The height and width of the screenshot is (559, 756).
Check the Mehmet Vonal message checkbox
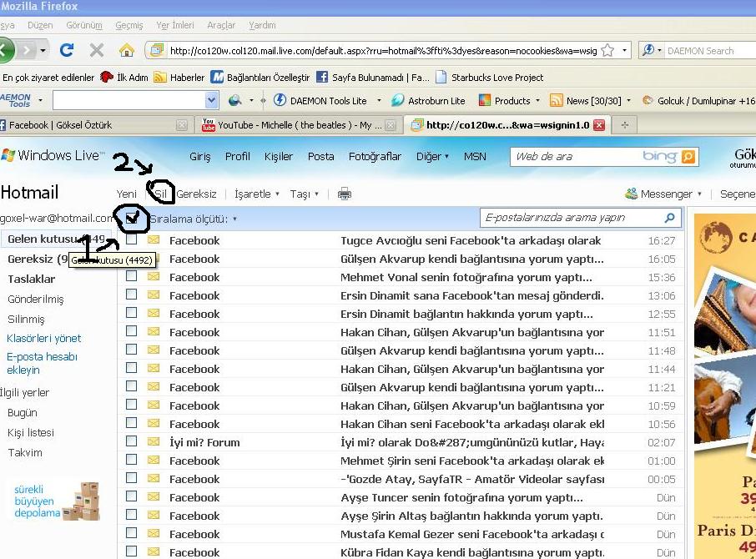point(131,276)
